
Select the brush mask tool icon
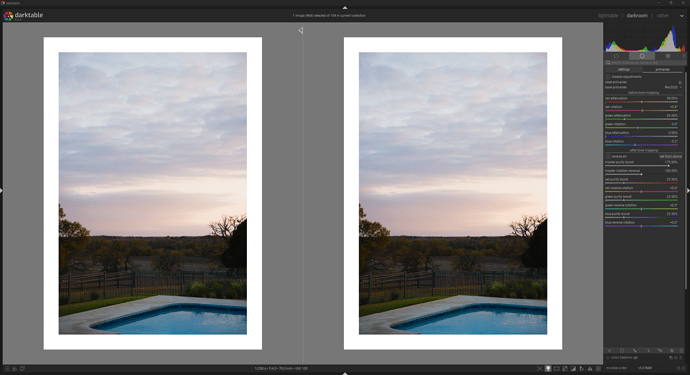pos(635,351)
